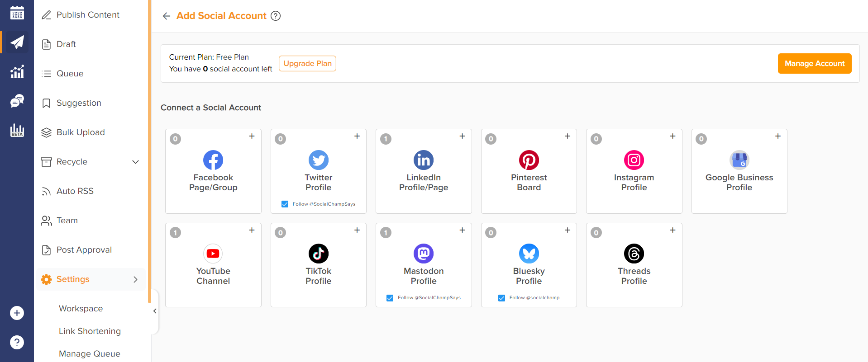The height and width of the screenshot is (362, 868).
Task: Open the calendar icon in the left rail
Action: coord(17,13)
